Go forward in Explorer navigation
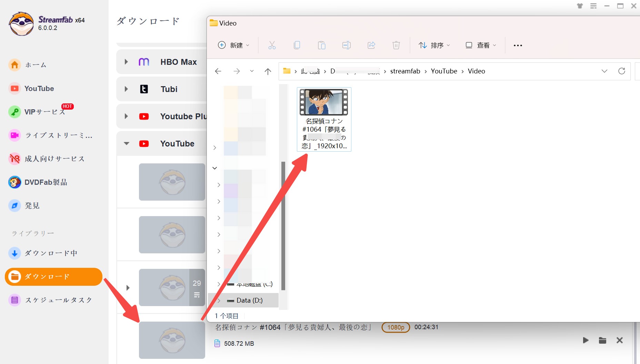 click(x=237, y=71)
